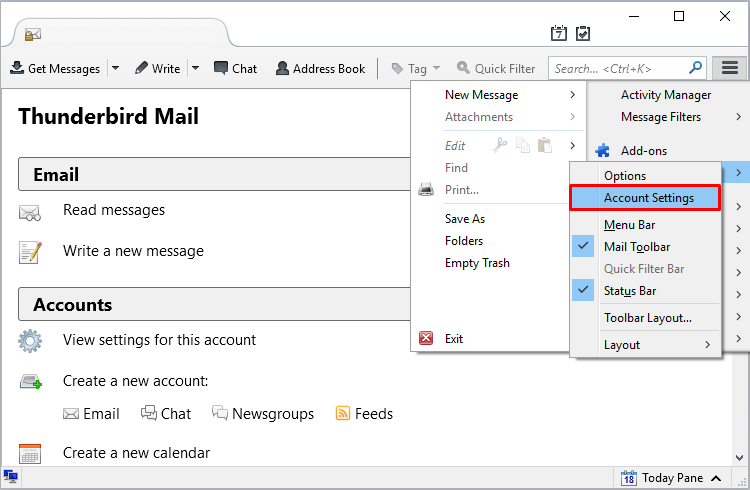This screenshot has width=750, height=490.
Task: Toggle the Mail Toolbar checkmark
Action: (583, 246)
